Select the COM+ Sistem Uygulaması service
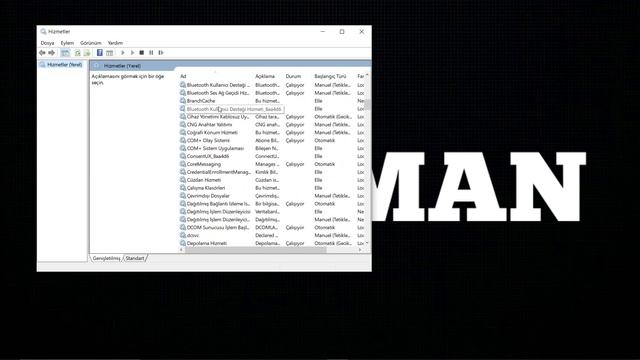 coord(216,148)
